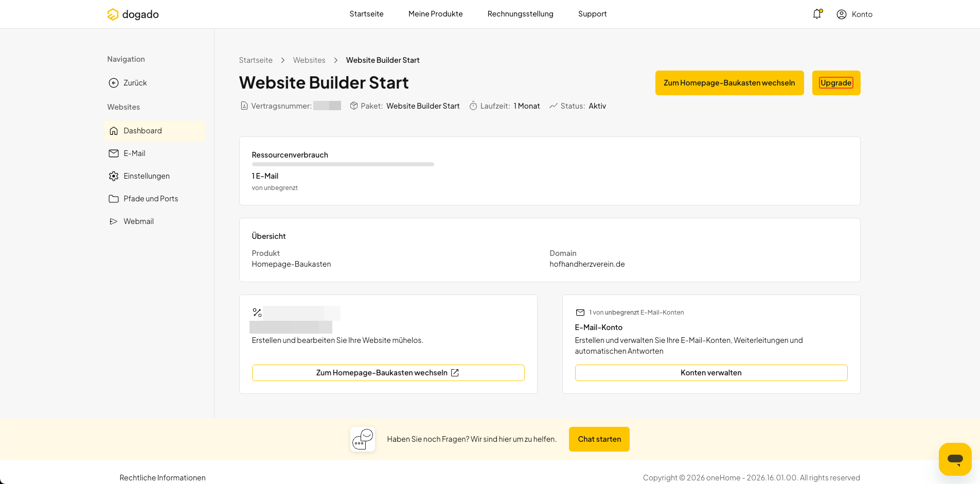Image resolution: width=980 pixels, height=484 pixels.
Task: Click the Dashboard house icon
Action: coord(114,131)
